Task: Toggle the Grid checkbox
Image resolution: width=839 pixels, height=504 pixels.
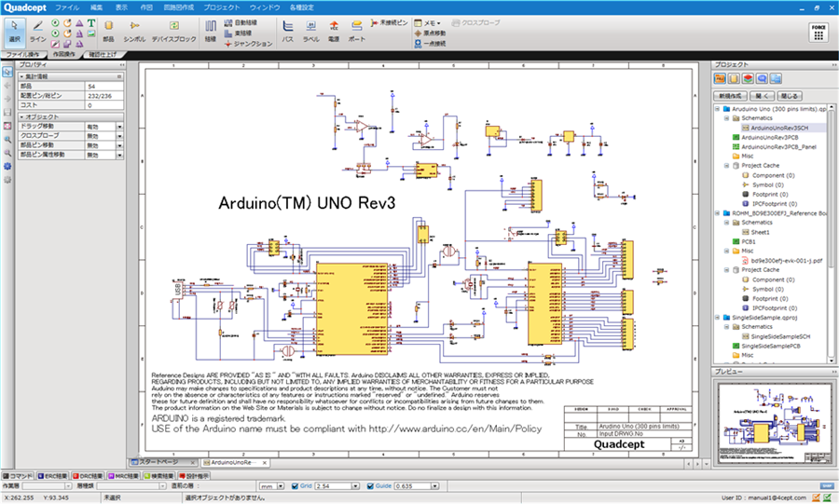Action: click(x=296, y=485)
